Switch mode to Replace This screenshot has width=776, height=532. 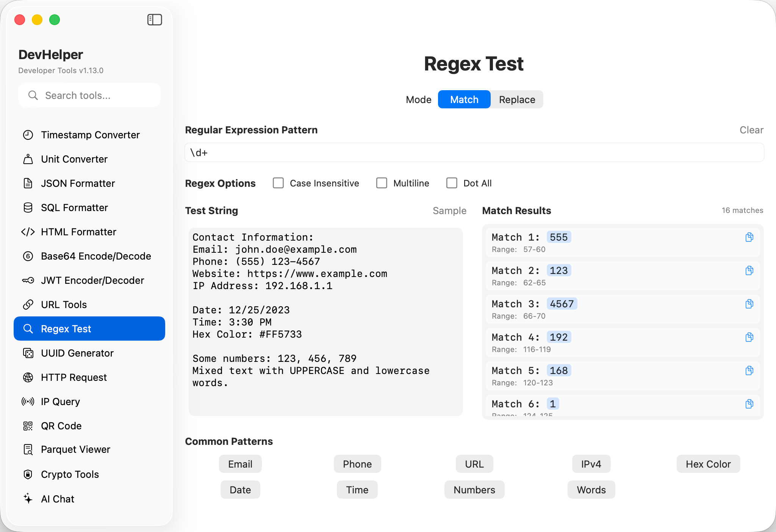tap(517, 100)
